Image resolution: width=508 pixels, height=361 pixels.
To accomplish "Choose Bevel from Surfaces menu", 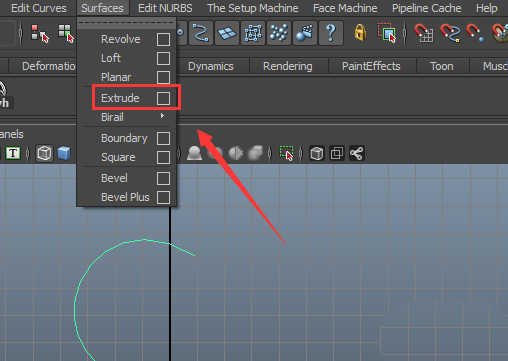I will [114, 178].
